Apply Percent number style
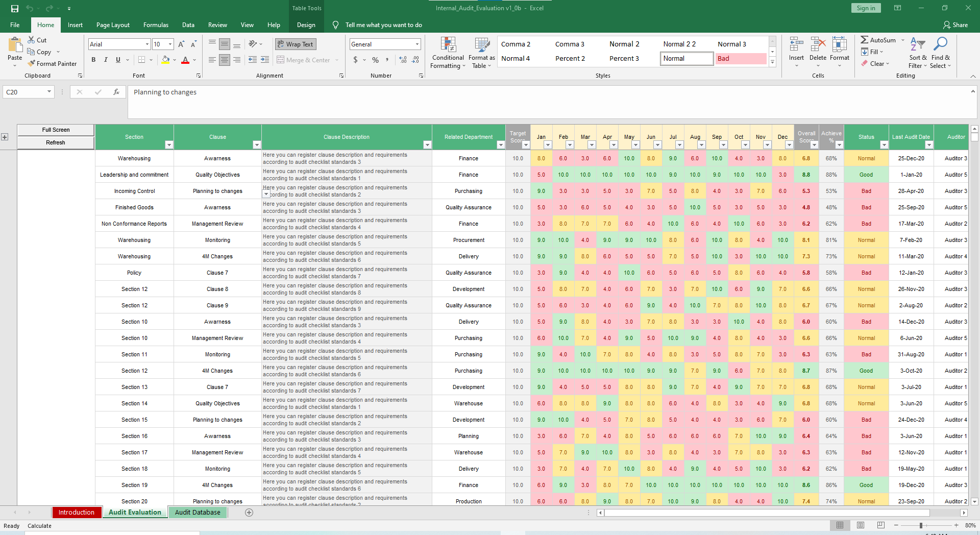This screenshot has height=535, width=980. pyautogui.click(x=375, y=60)
